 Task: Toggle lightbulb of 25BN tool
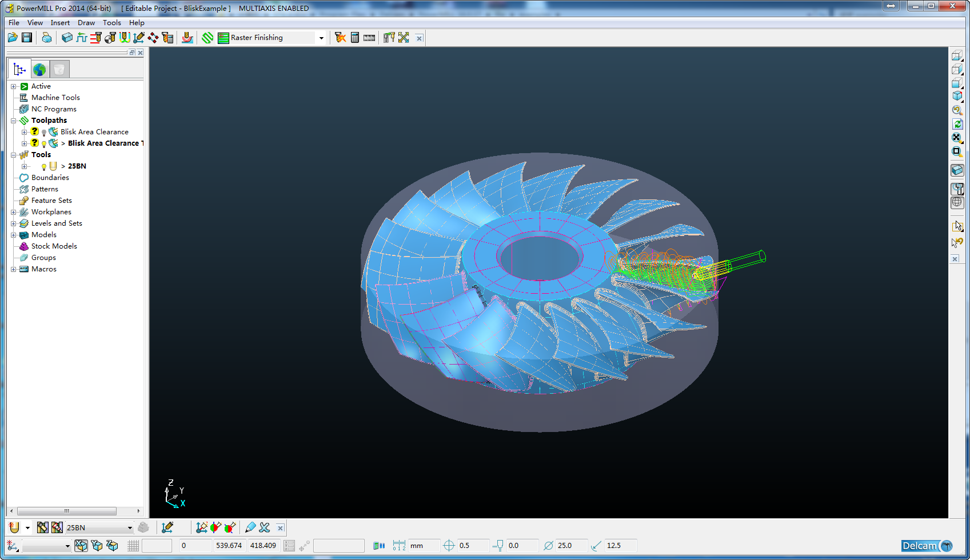pyautogui.click(x=44, y=167)
